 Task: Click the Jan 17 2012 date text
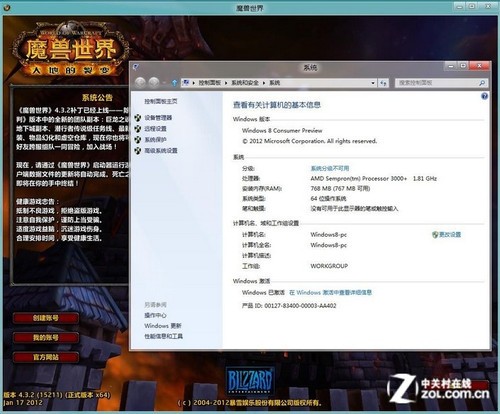[x=23, y=402]
